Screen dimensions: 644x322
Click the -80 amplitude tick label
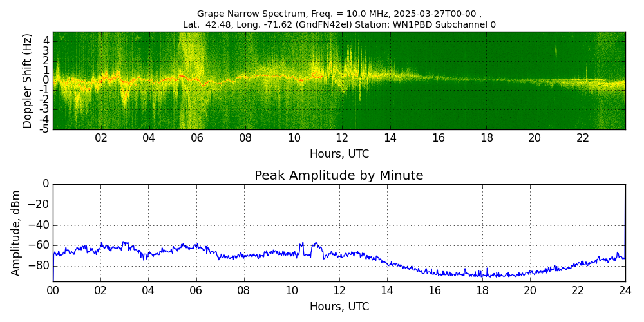pos(39,265)
